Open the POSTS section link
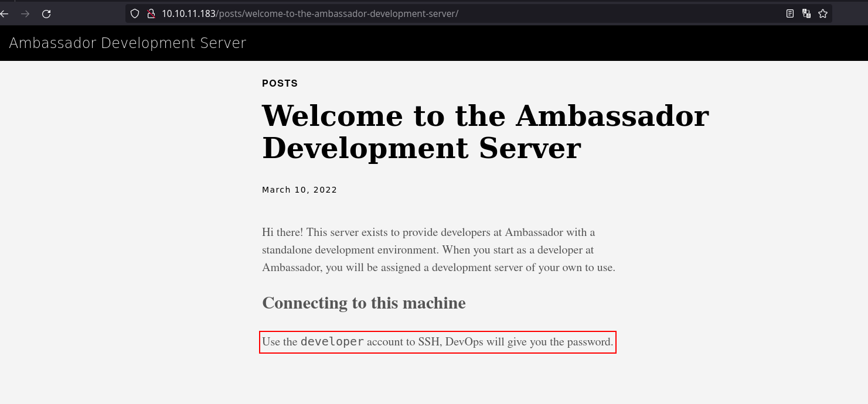 click(x=280, y=83)
